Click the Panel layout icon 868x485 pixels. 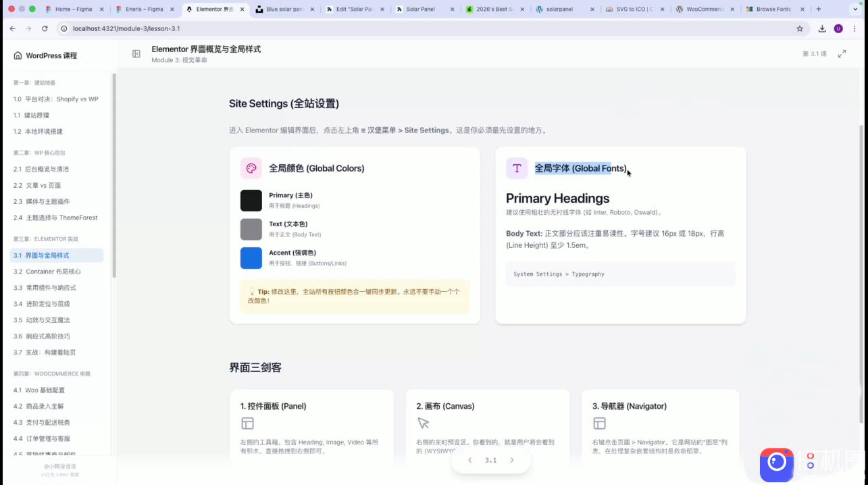click(x=247, y=424)
